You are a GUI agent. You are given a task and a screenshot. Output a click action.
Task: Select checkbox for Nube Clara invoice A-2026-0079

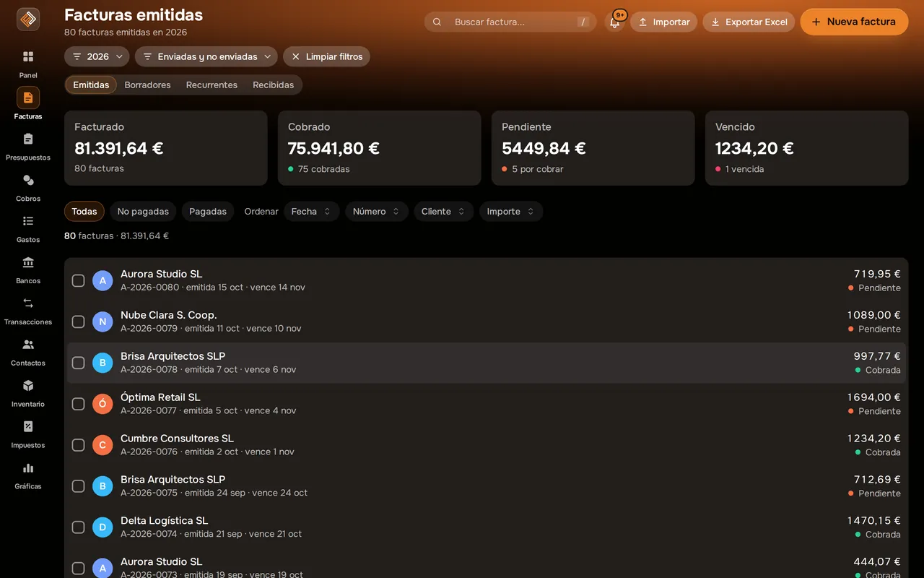pos(78,322)
